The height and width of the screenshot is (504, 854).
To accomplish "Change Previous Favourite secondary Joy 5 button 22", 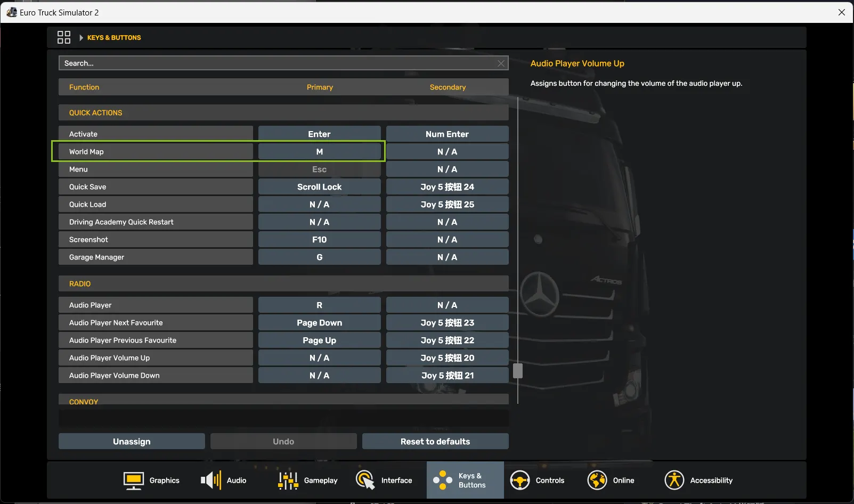I will click(448, 340).
